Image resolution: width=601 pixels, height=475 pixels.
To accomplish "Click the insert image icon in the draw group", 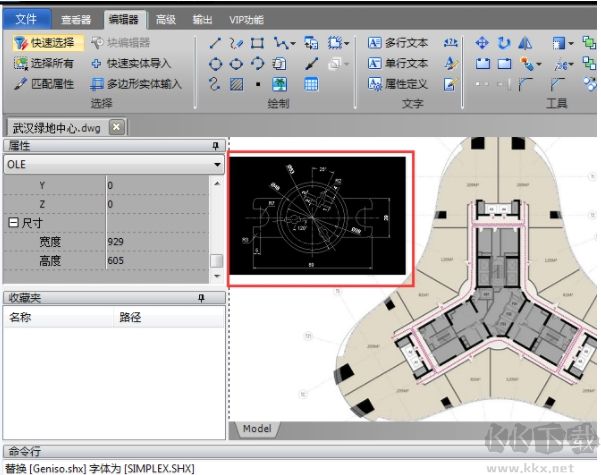I will tap(280, 85).
